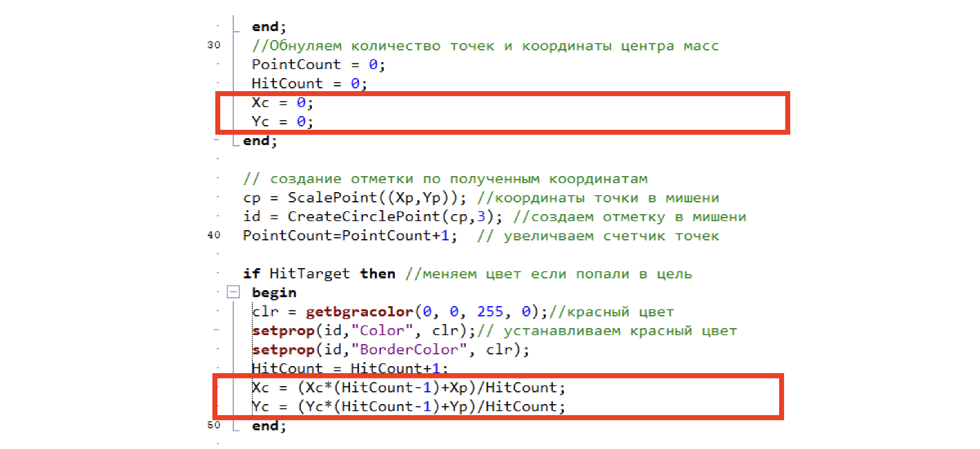The image size is (980, 449).
Task: Click the comment "// устанавливаем красный цвет"
Action: click(x=607, y=331)
